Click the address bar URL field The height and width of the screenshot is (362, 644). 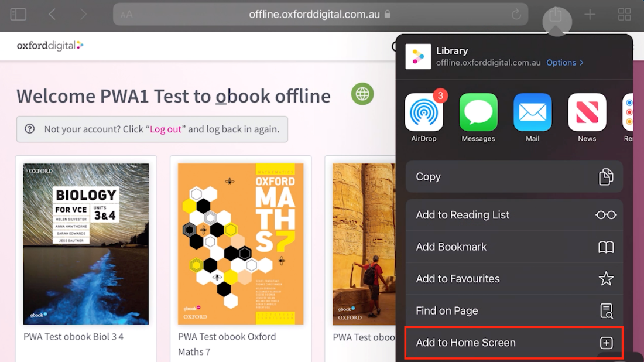pyautogui.click(x=314, y=15)
